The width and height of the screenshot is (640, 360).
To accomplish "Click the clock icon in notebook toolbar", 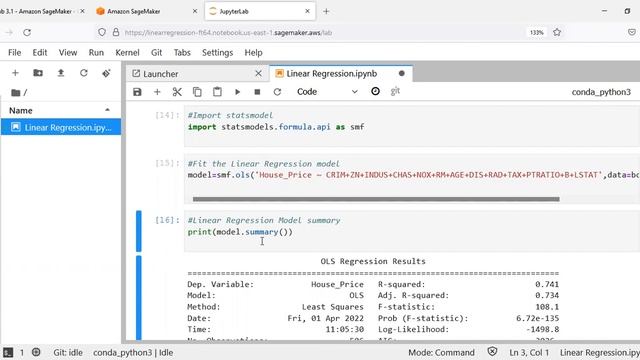I will 376,91.
